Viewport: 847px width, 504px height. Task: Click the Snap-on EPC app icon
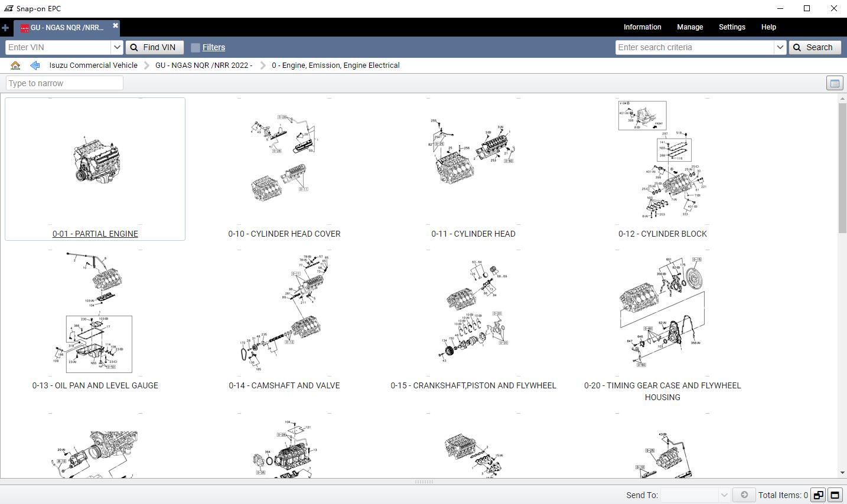pyautogui.click(x=8, y=8)
